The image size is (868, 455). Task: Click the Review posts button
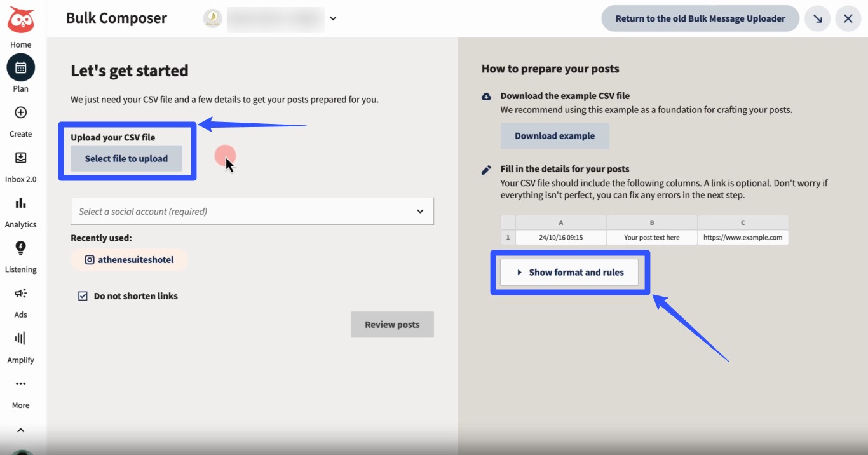click(x=392, y=324)
